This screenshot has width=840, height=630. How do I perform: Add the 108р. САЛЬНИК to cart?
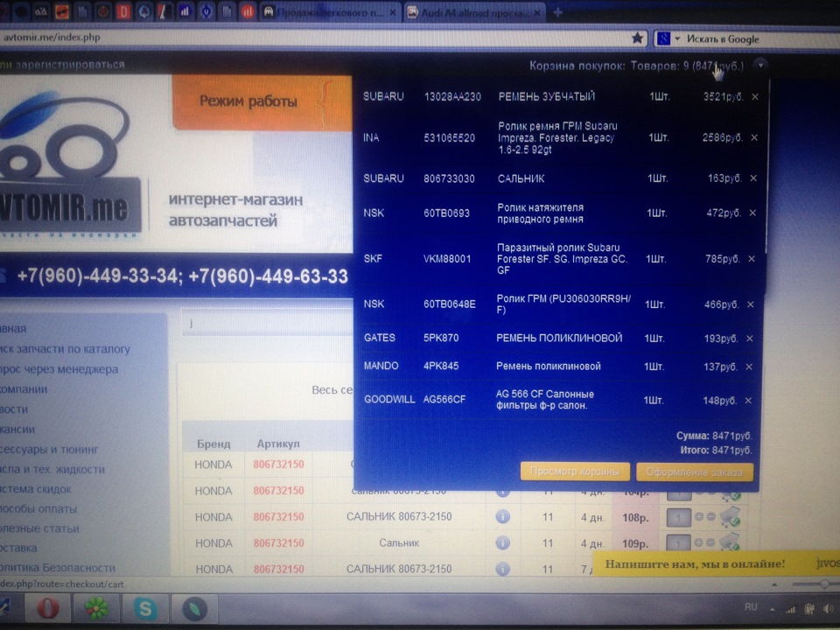tap(731, 517)
